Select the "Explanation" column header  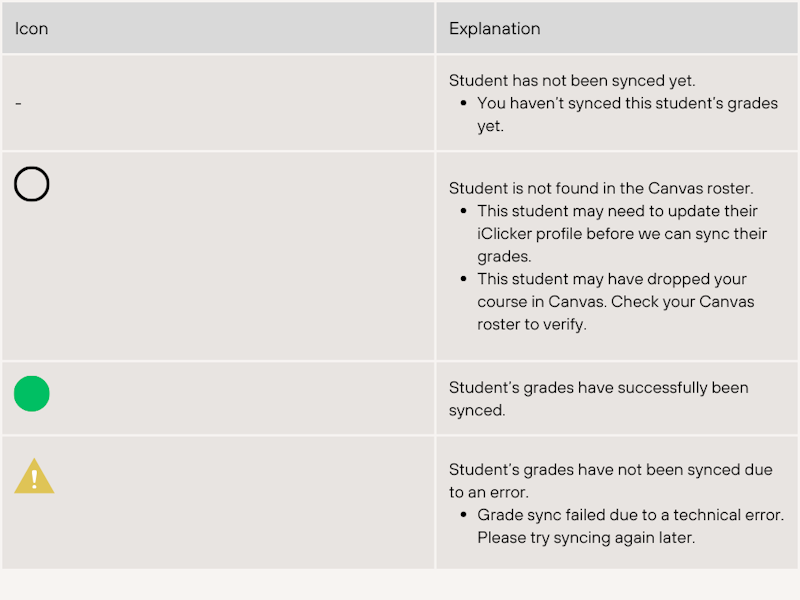click(494, 28)
